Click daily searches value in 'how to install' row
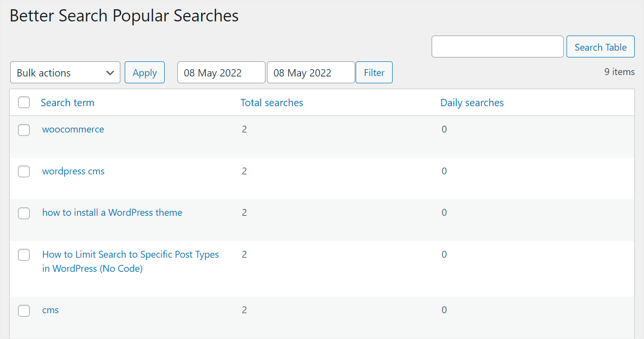This screenshot has width=644, height=339. [444, 212]
